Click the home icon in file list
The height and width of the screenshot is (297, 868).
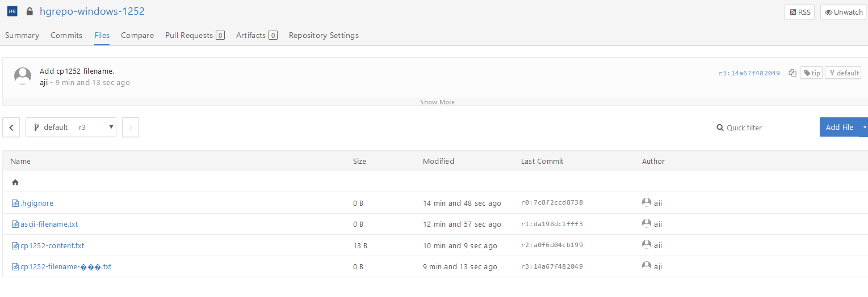tap(15, 183)
